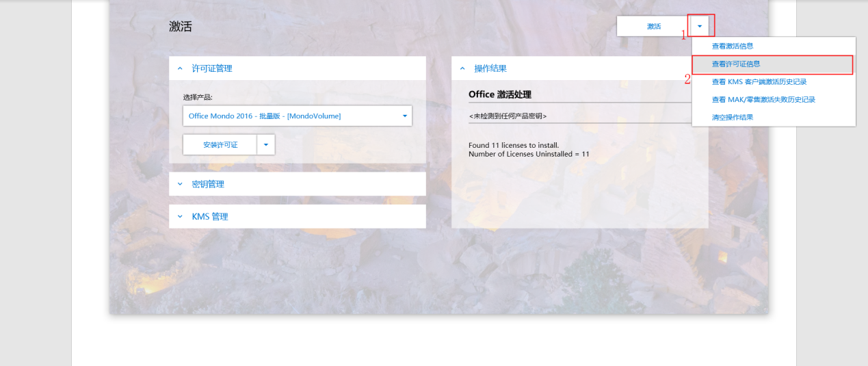
Task: Open 查看 KMS 客户端激活历史记录
Action: click(774, 81)
